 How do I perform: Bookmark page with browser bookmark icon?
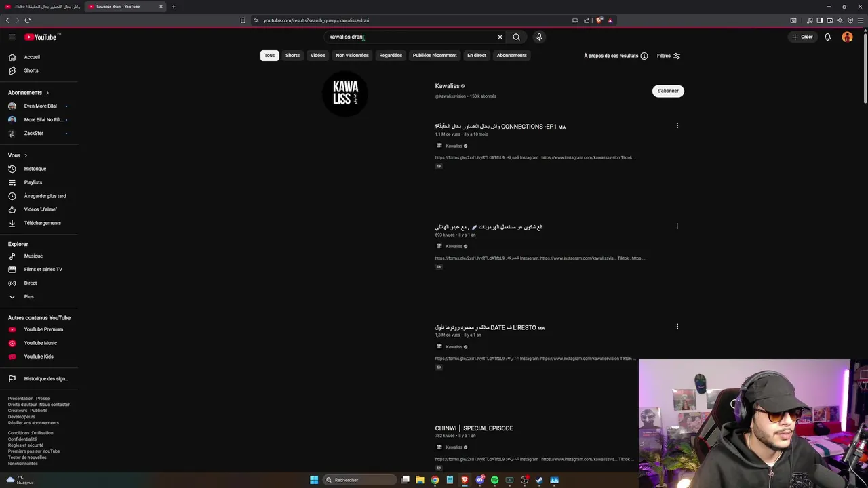click(x=243, y=20)
